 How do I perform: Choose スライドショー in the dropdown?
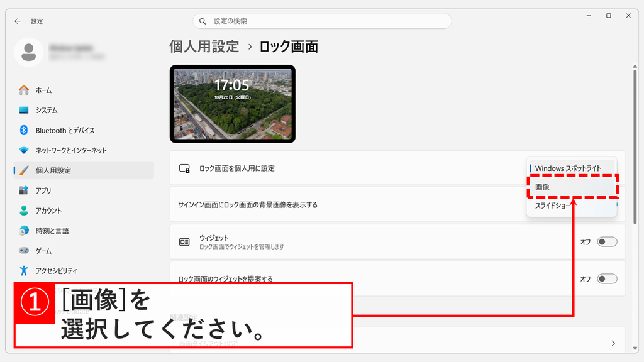click(572, 206)
